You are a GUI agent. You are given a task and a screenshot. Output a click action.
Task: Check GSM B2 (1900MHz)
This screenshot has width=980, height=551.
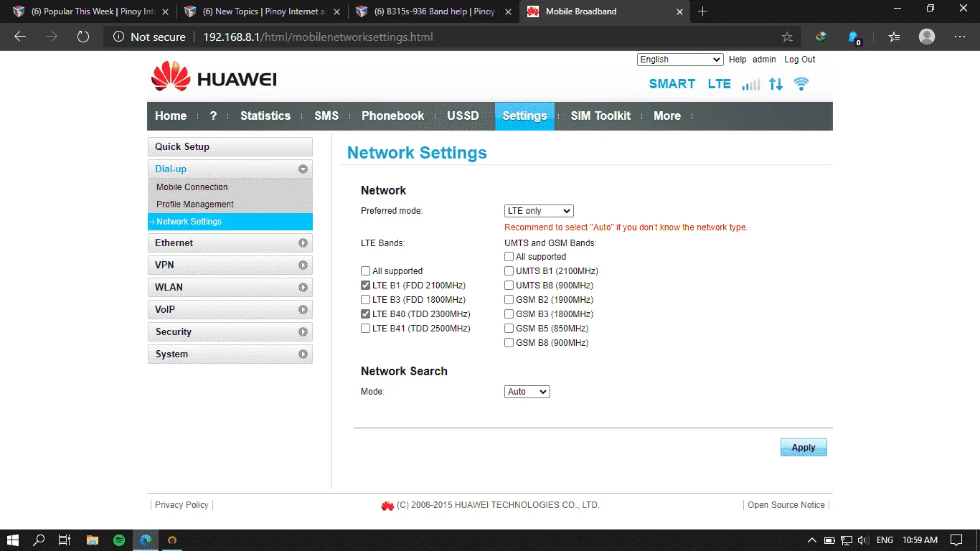509,300
